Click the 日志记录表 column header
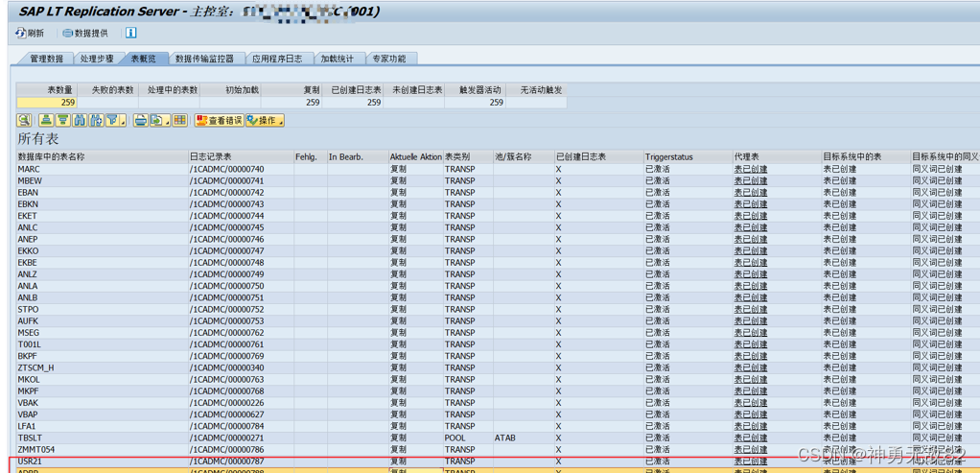This screenshot has height=473, width=980. [x=241, y=156]
